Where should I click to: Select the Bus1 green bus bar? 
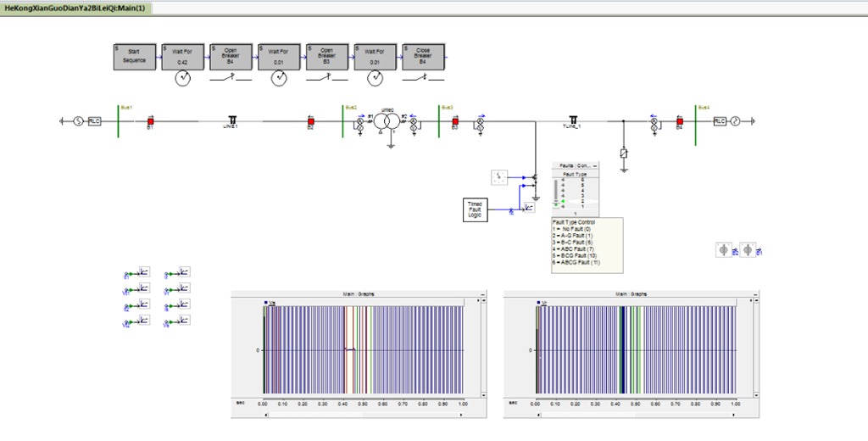[118, 120]
